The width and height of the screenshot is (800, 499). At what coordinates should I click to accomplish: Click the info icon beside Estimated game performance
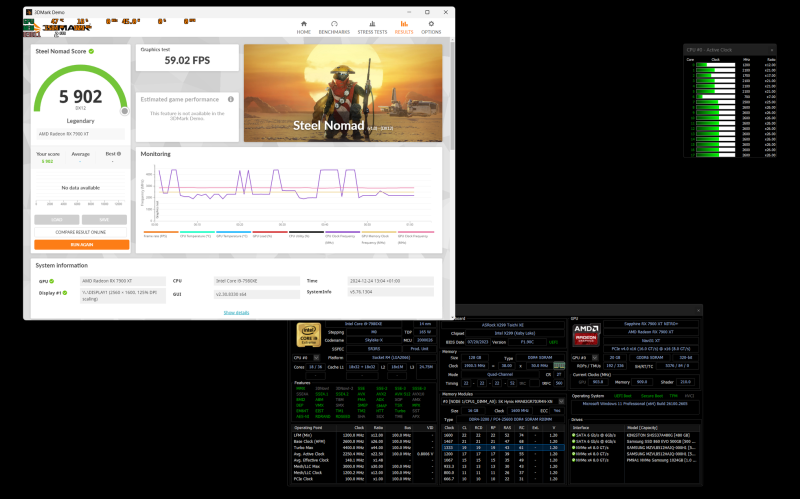231,99
